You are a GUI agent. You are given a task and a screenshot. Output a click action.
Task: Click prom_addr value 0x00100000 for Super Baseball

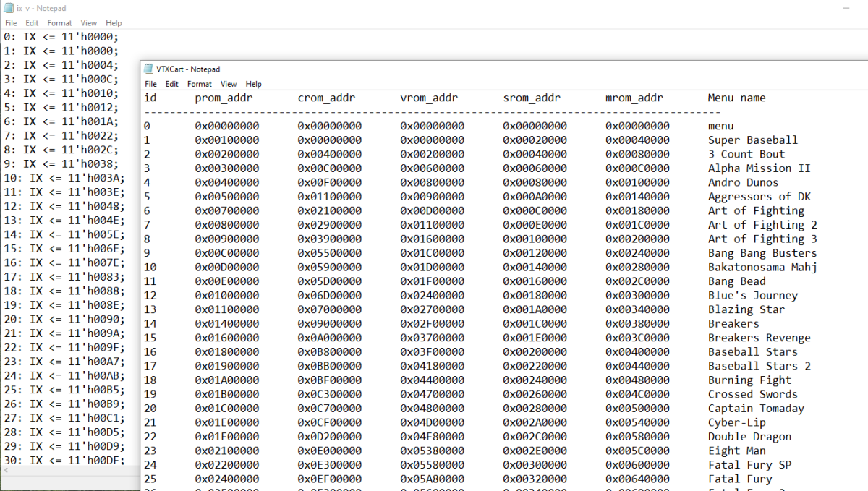[x=227, y=140]
